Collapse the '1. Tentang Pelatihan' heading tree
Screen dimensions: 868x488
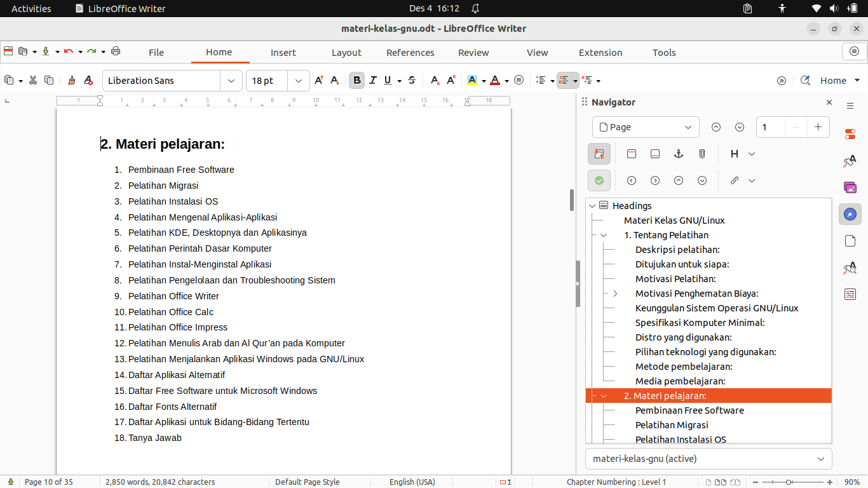(x=604, y=235)
